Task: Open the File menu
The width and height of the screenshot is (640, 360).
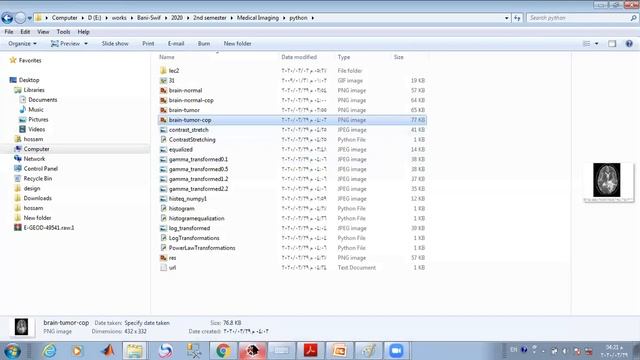Action: (9, 32)
